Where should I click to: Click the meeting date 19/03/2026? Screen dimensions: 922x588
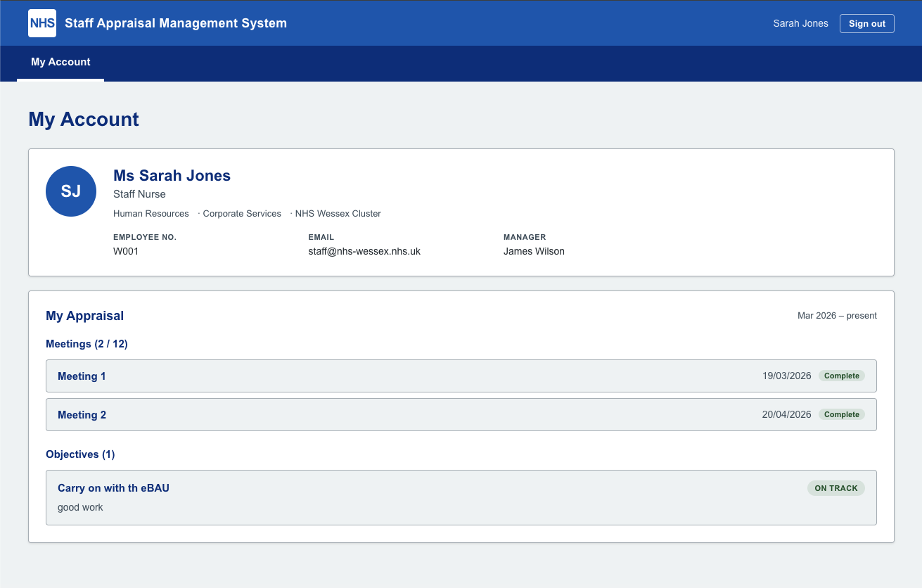[x=786, y=376]
